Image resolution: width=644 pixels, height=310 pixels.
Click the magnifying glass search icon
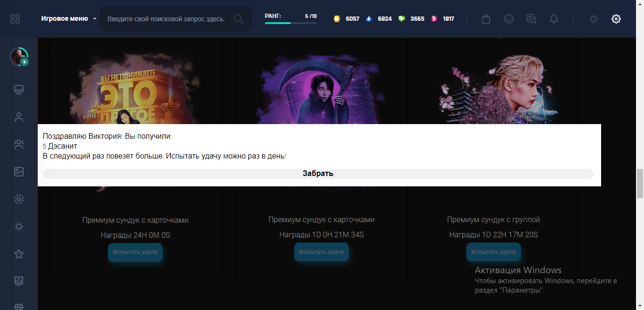click(x=239, y=19)
